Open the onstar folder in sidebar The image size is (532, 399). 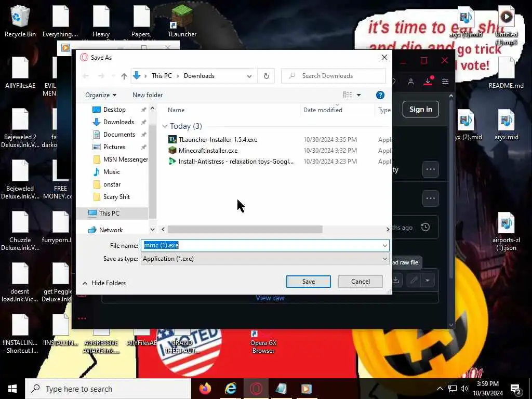coord(112,184)
